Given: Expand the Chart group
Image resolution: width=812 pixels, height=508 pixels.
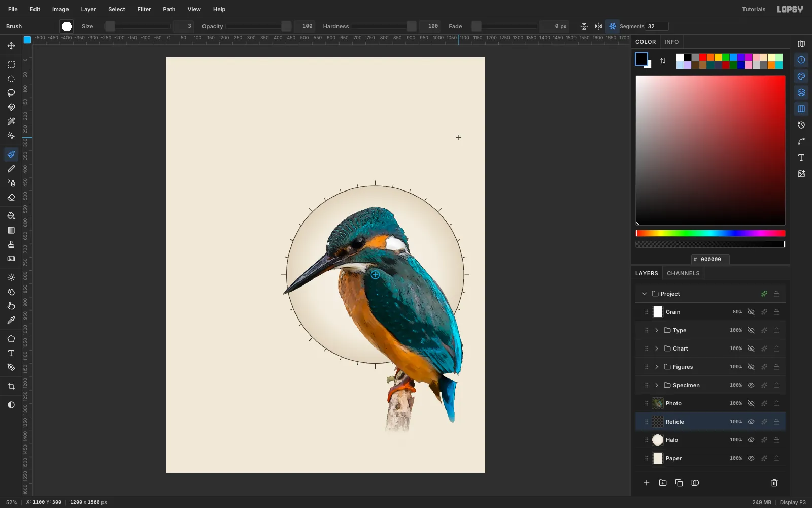Looking at the screenshot, I should [x=657, y=348].
